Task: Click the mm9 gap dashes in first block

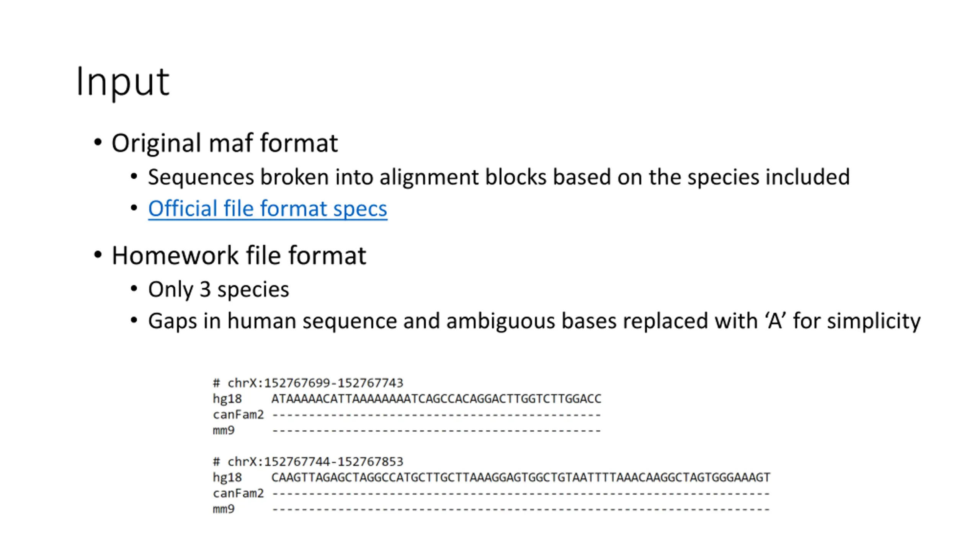Action: click(436, 431)
